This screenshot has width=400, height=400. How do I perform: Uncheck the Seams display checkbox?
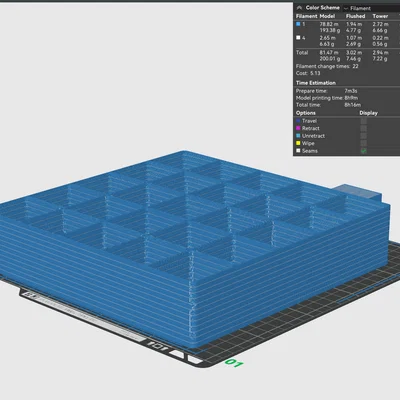click(x=364, y=151)
